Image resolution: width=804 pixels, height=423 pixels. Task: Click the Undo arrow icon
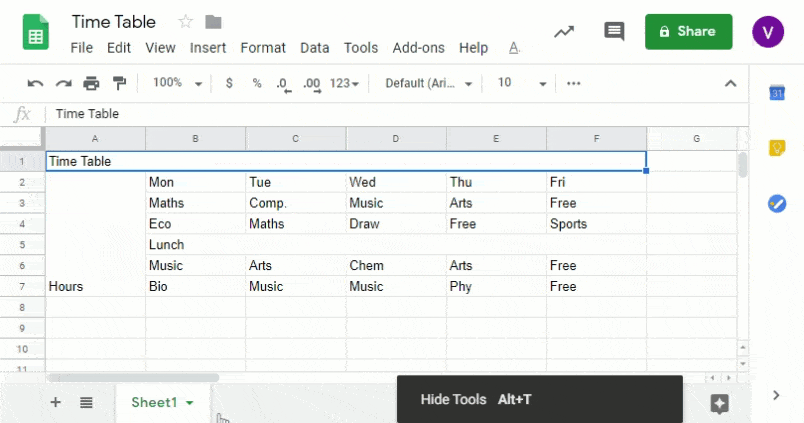click(x=35, y=83)
